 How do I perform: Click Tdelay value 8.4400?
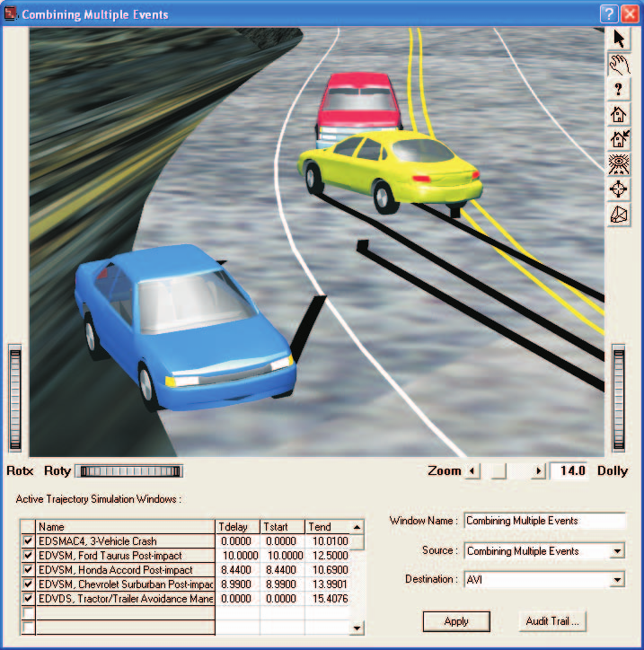237,570
